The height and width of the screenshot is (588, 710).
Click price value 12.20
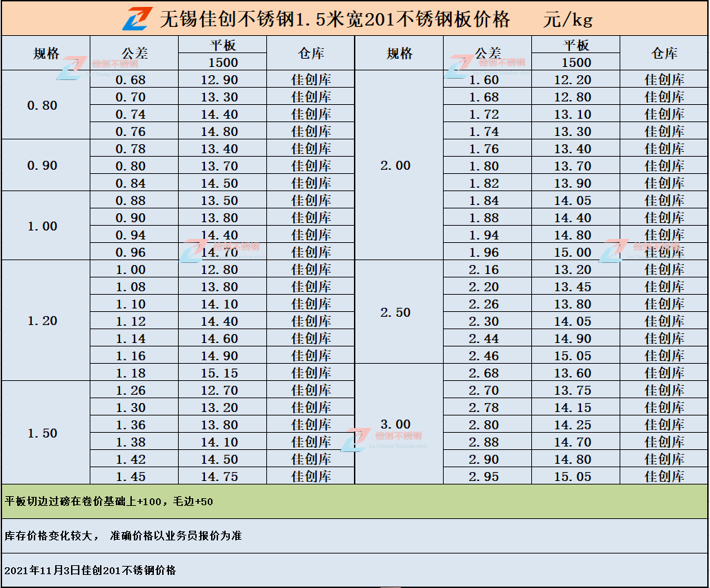[573, 80]
